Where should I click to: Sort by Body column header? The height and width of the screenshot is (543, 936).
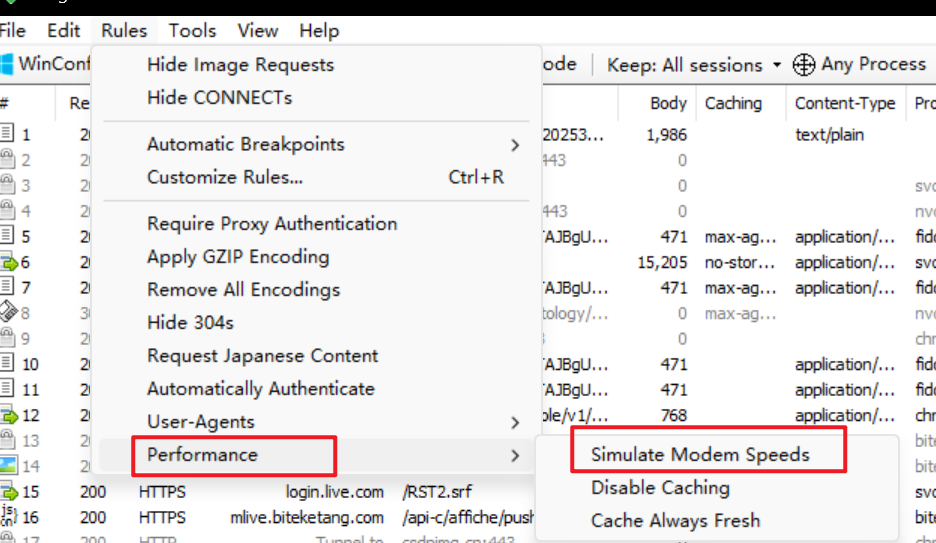(x=668, y=103)
